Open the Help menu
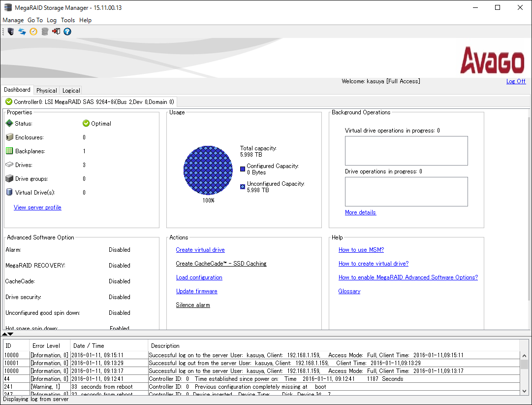 pyautogui.click(x=86, y=20)
